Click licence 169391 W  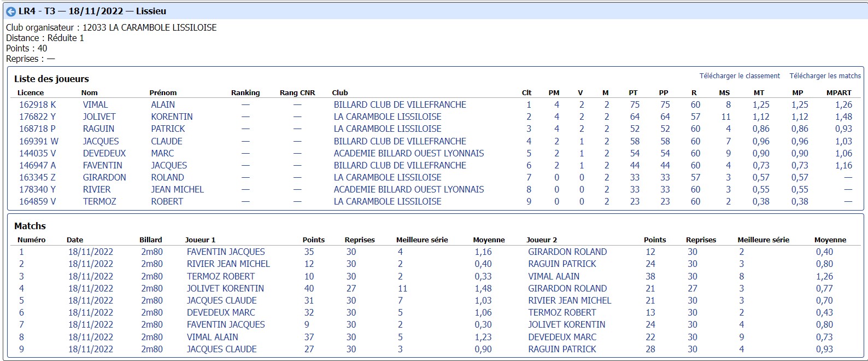[39, 141]
